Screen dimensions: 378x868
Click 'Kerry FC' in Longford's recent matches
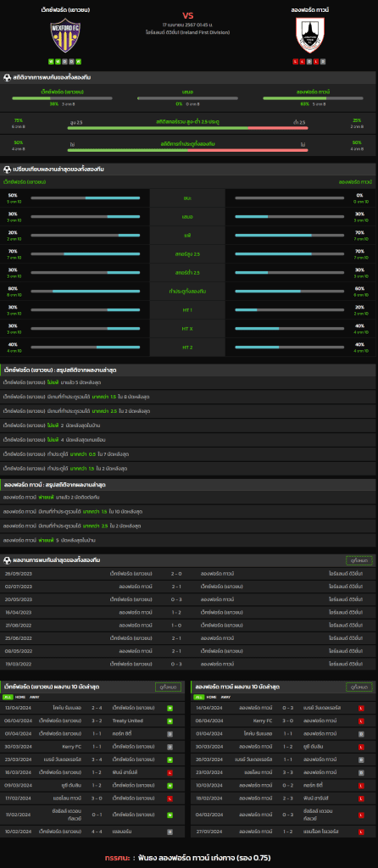(263, 721)
